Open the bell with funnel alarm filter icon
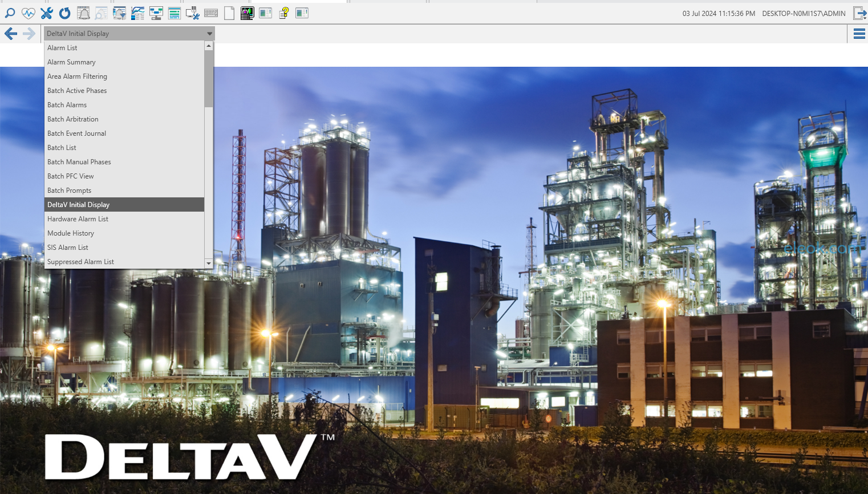 (x=120, y=13)
